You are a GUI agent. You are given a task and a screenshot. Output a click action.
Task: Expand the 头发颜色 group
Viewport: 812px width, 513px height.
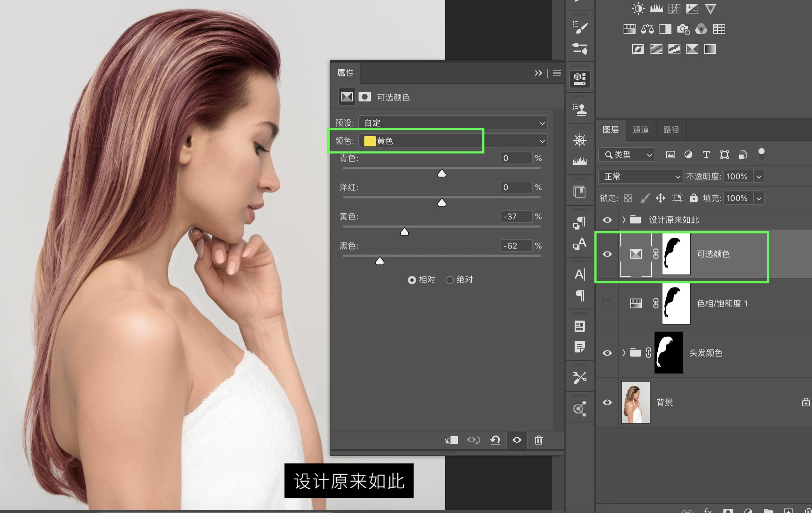(624, 352)
